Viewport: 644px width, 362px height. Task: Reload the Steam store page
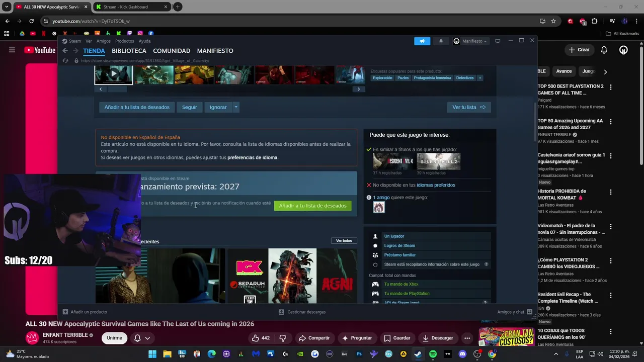pyautogui.click(x=65, y=61)
